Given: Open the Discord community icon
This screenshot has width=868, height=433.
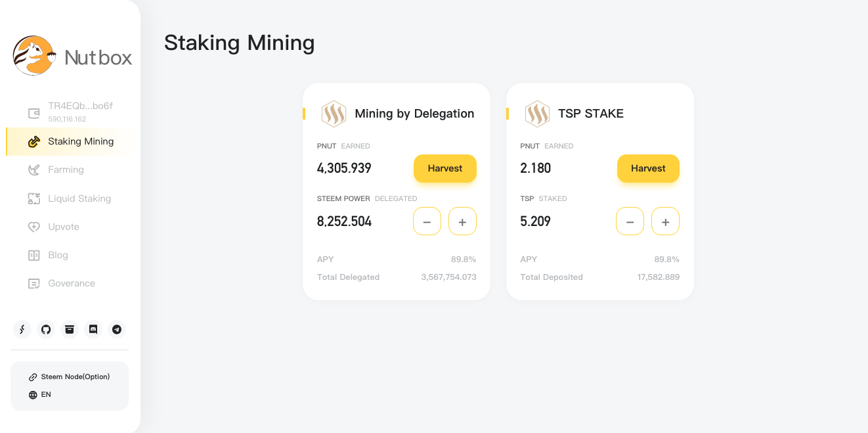Looking at the screenshot, I should click(93, 329).
